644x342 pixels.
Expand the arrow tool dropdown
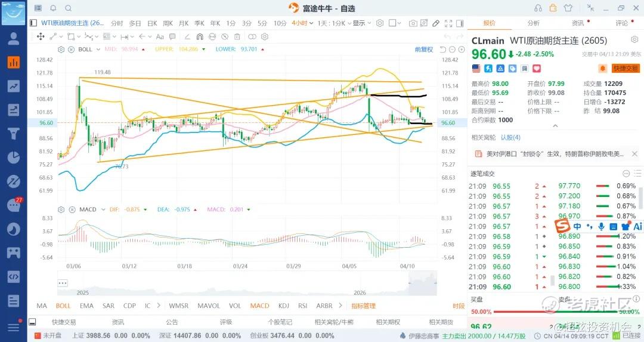click(x=150, y=36)
